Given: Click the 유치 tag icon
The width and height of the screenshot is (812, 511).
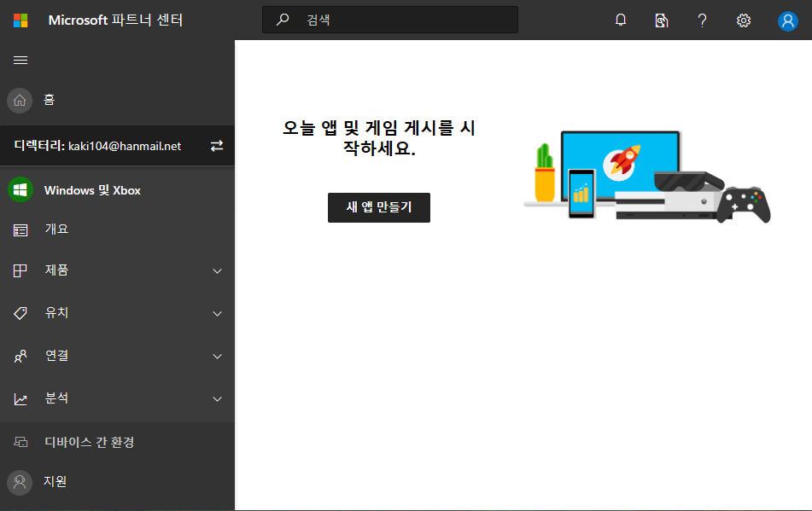Looking at the screenshot, I should point(20,313).
